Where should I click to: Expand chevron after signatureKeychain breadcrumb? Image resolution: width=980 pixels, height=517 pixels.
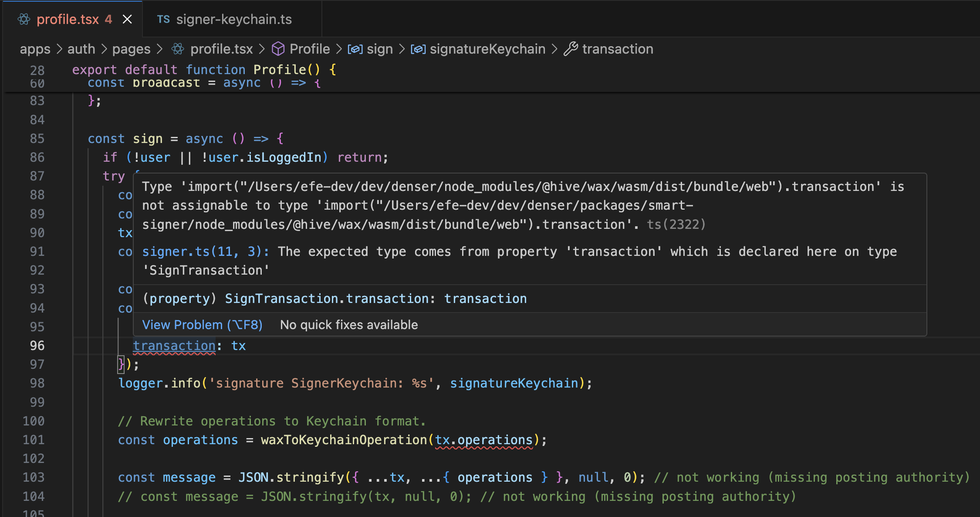(554, 49)
